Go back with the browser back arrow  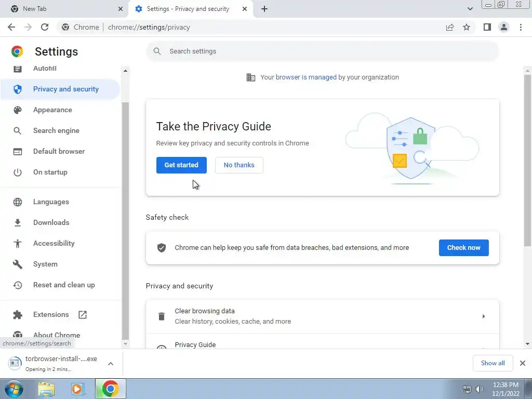pos(11,27)
